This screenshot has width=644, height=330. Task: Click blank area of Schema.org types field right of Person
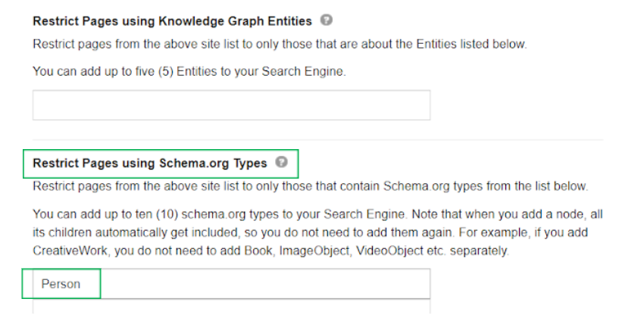tap(265, 284)
